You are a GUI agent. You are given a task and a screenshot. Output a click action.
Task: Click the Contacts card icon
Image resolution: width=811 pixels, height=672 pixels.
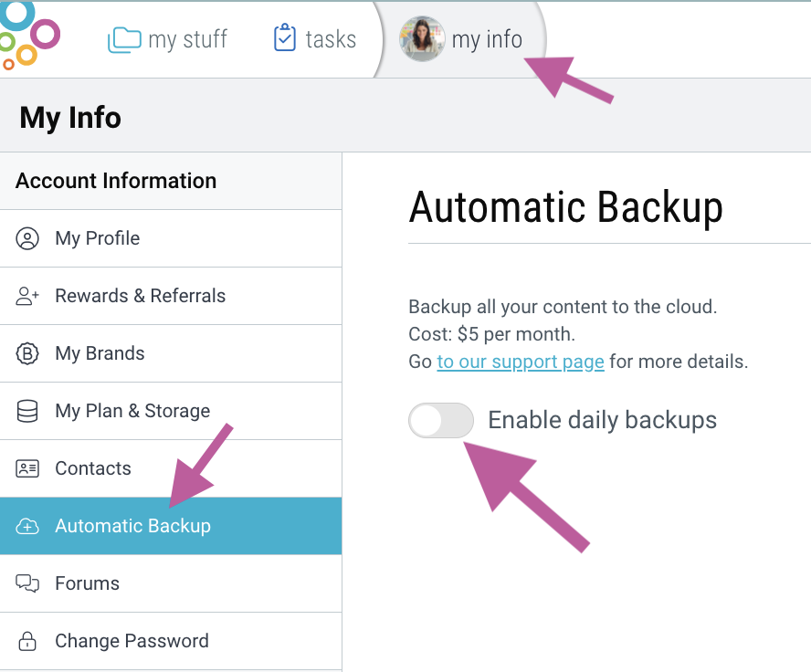click(27, 469)
